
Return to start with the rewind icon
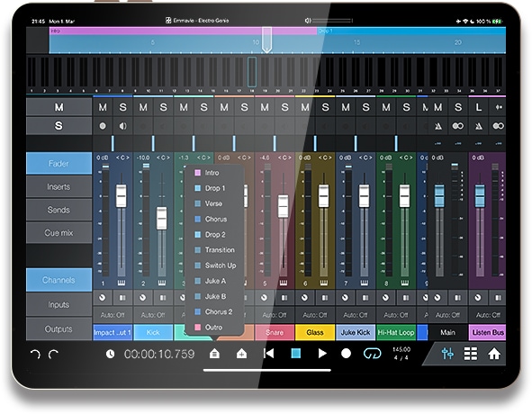tap(269, 354)
